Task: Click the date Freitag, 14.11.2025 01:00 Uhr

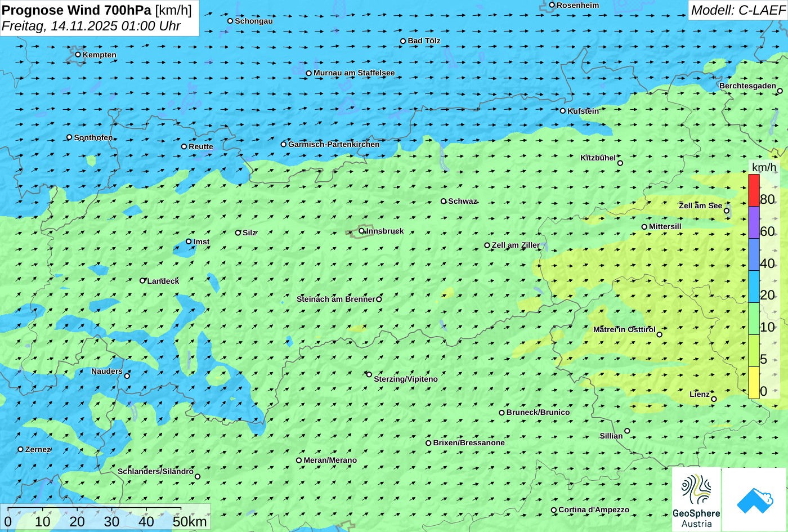Action: [91, 26]
